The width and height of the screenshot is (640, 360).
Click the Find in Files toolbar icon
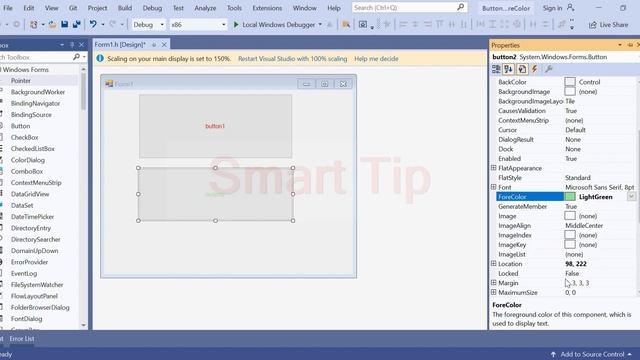(346, 24)
